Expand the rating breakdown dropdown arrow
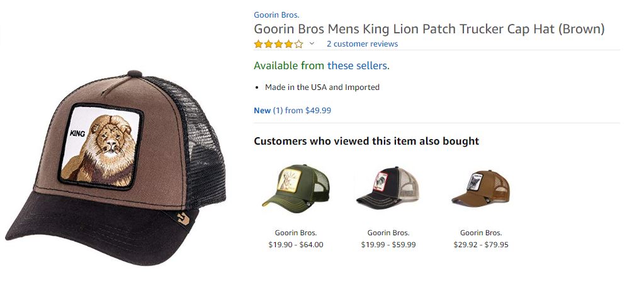The height and width of the screenshot is (290, 644). click(312, 44)
